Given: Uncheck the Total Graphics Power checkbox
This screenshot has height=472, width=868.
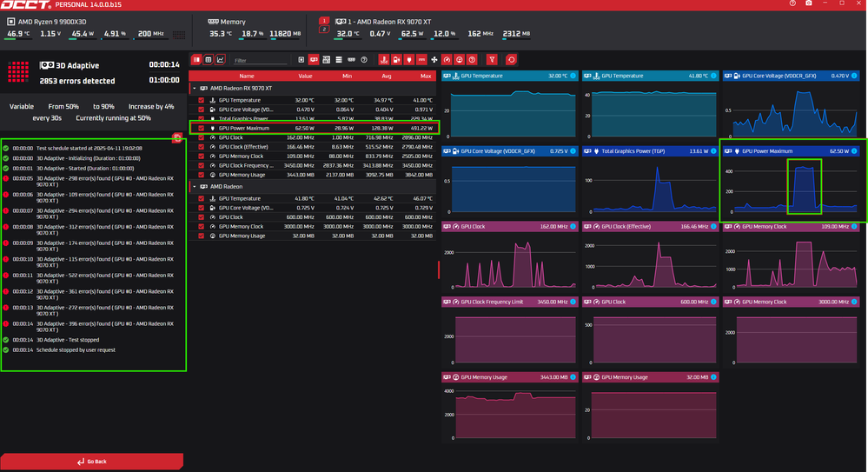Looking at the screenshot, I should [201, 118].
